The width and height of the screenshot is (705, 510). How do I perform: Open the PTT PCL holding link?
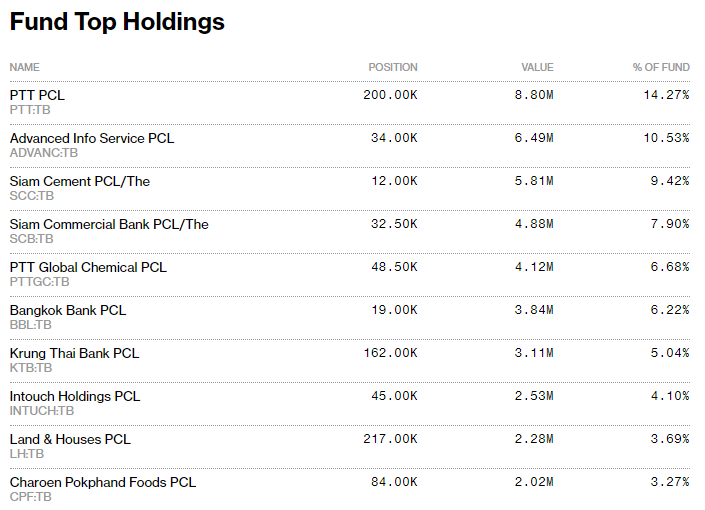pos(37,95)
